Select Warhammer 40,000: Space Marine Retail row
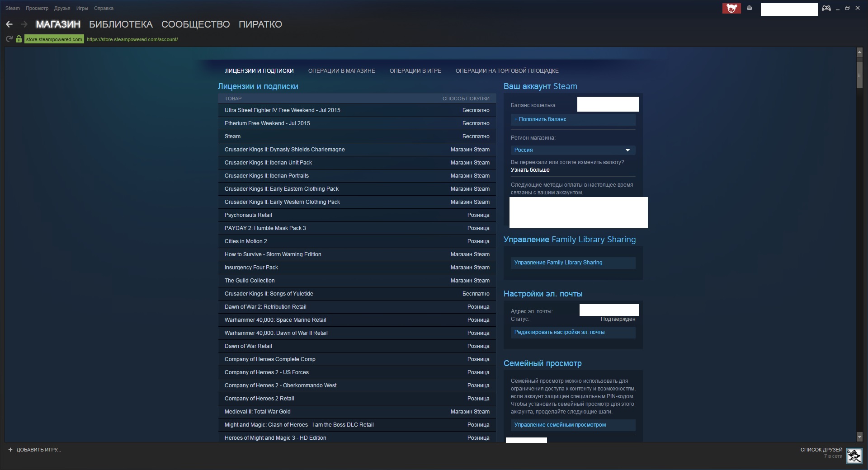 357,320
